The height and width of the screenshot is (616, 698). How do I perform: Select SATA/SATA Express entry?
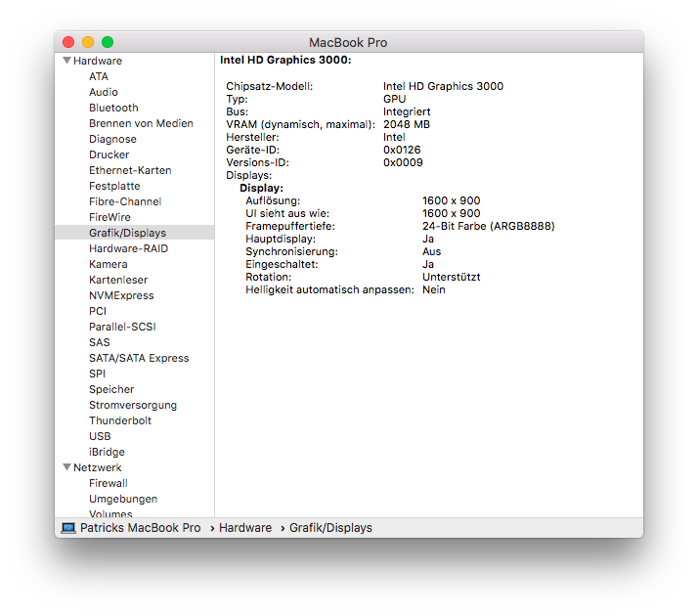coord(139,358)
